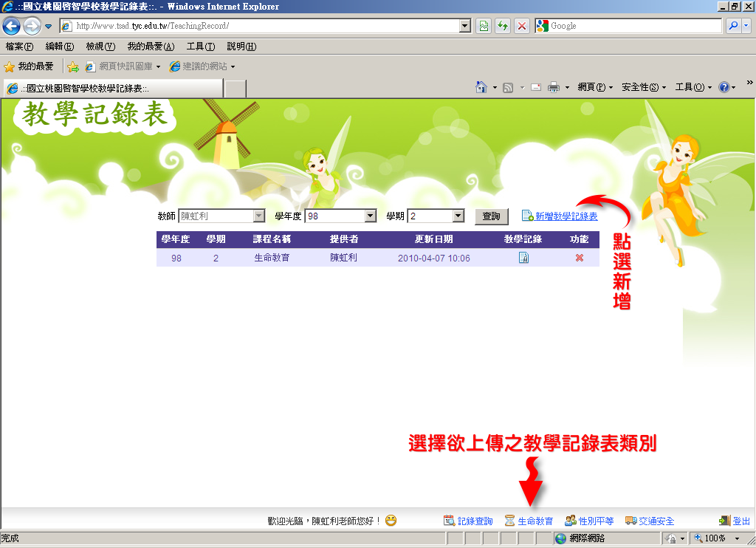
Task: Click the calendar icon beside 記錄查詢
Action: click(450, 521)
